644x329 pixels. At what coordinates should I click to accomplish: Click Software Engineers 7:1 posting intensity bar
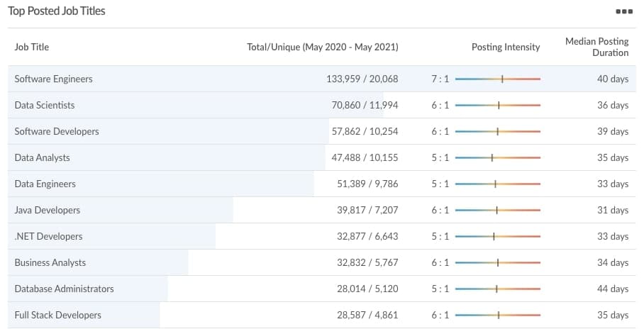click(x=498, y=79)
